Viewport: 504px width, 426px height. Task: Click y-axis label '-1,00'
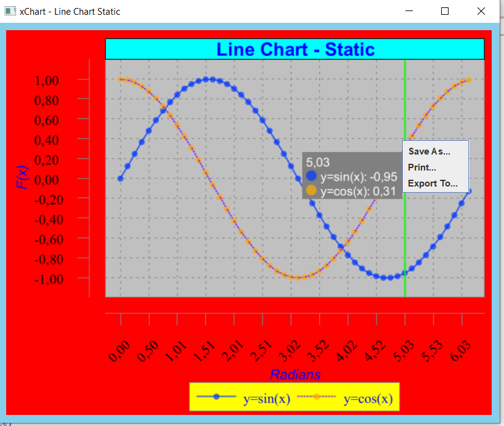point(49,279)
